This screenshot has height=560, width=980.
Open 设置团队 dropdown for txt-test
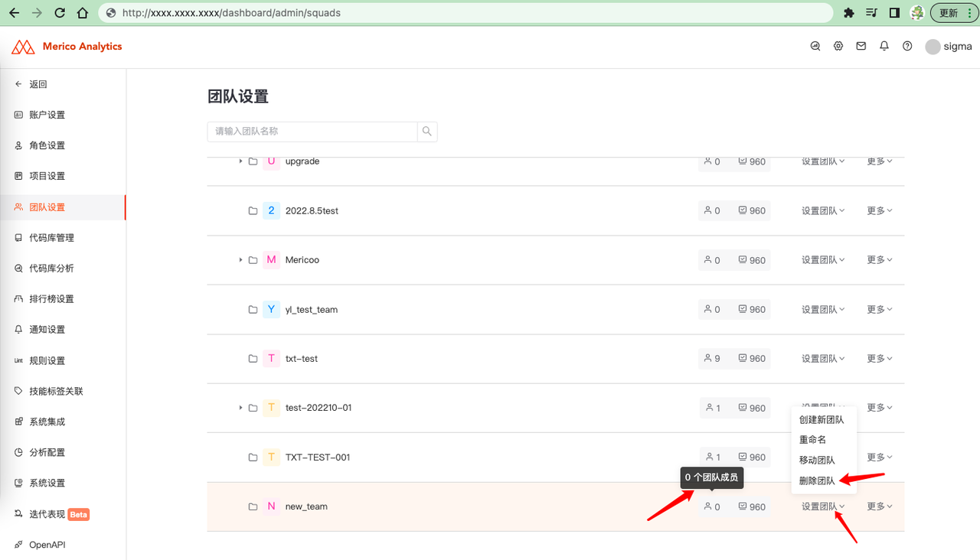tap(823, 358)
